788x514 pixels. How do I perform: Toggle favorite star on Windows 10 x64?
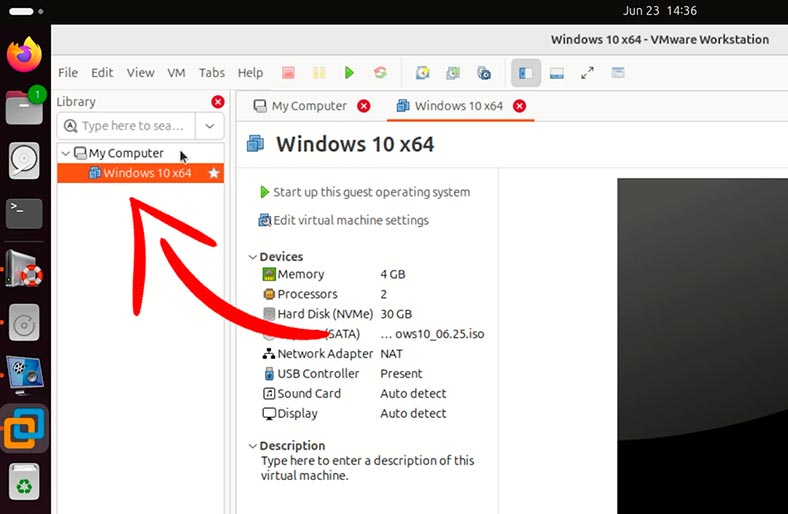pyautogui.click(x=214, y=173)
